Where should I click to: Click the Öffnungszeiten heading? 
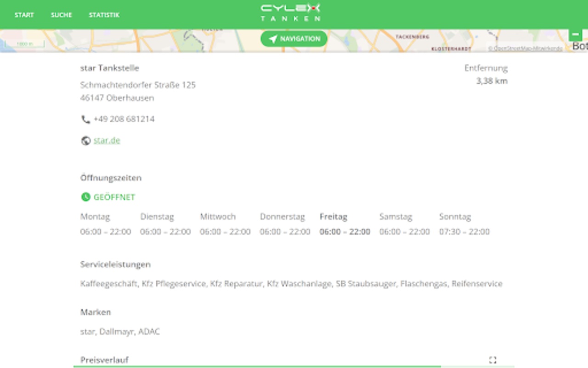(x=111, y=178)
